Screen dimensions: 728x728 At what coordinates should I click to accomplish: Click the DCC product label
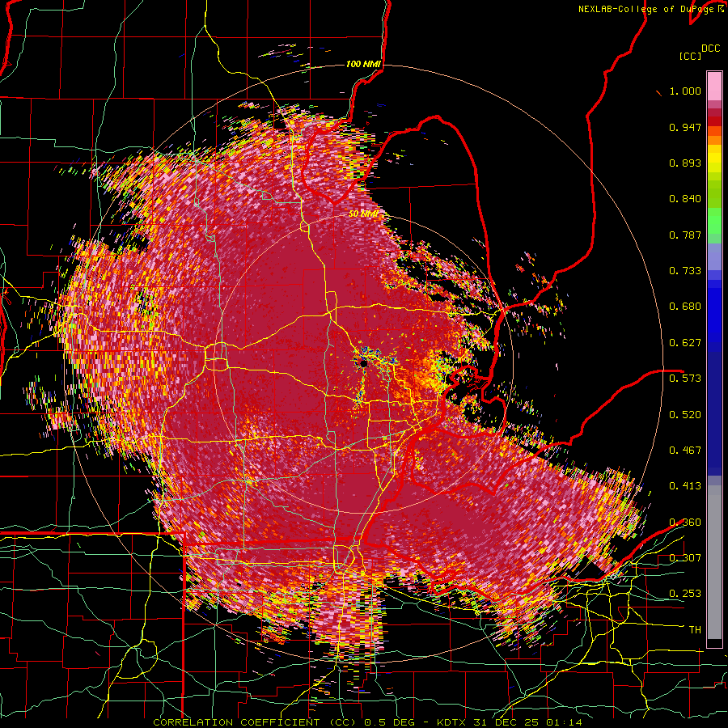click(x=711, y=49)
